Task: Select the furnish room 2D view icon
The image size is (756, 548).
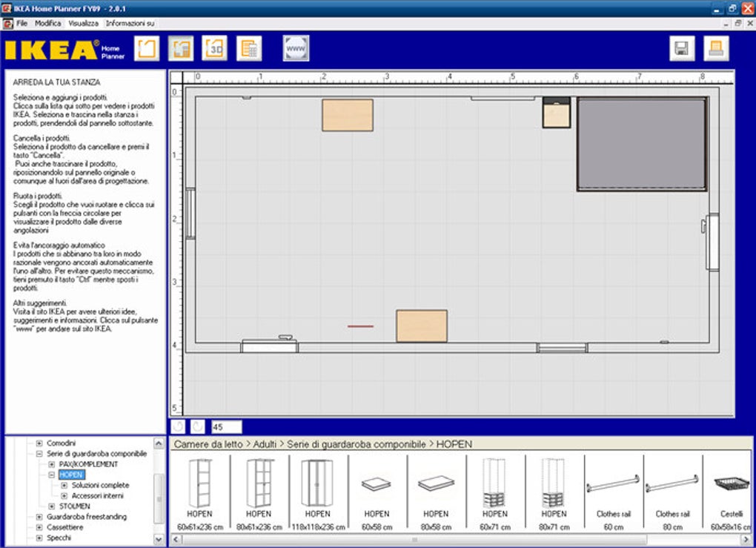Action: coord(181,49)
